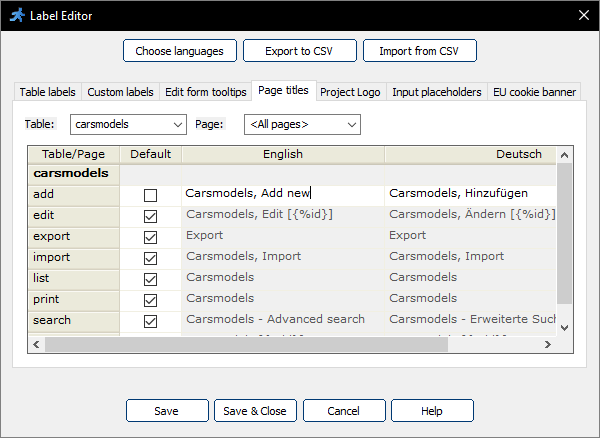The height and width of the screenshot is (438, 600).
Task: Open the Project Logo tab
Action: tap(350, 92)
